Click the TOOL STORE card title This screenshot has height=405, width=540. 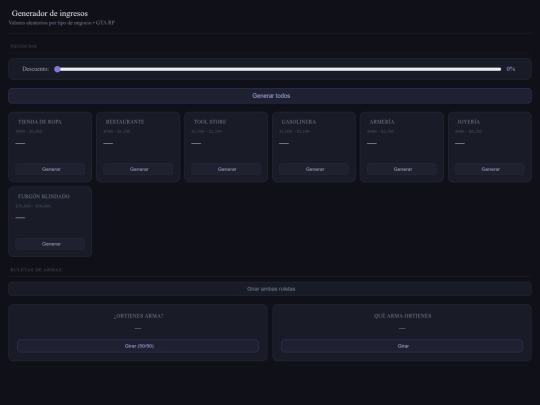click(210, 122)
